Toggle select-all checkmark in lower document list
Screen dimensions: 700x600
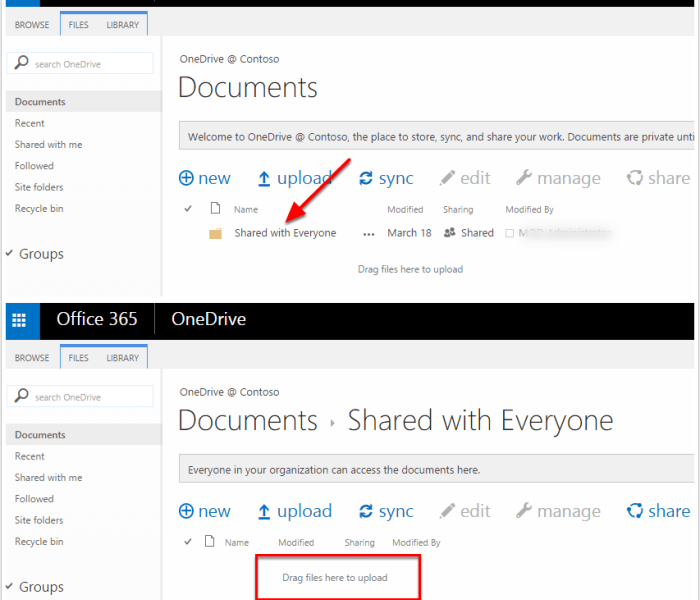pyautogui.click(x=188, y=542)
